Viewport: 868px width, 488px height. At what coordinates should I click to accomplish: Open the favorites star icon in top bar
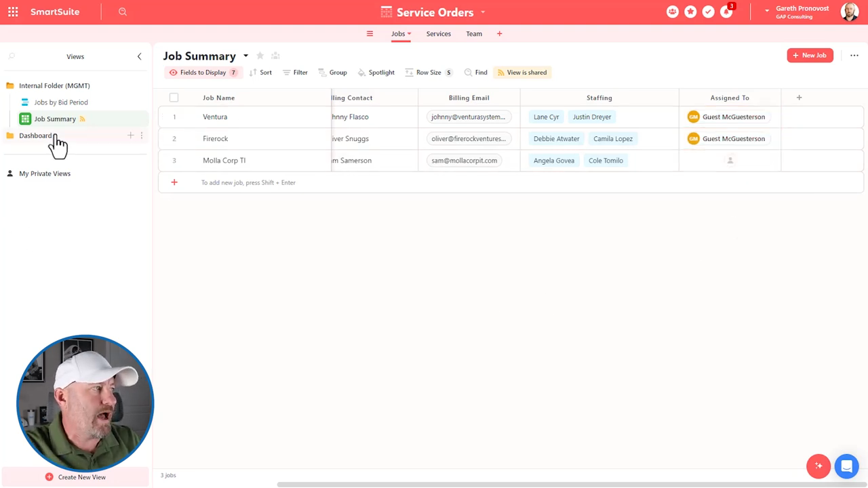coord(690,12)
